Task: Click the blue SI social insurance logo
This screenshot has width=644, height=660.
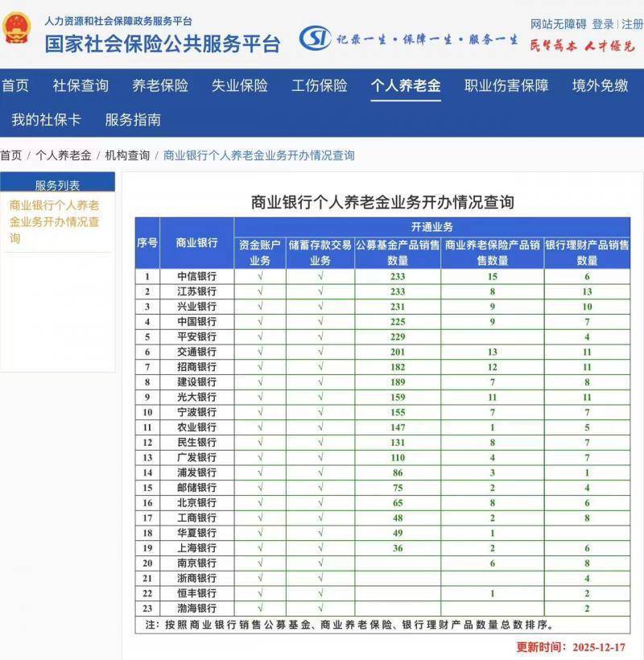Action: click(x=315, y=38)
